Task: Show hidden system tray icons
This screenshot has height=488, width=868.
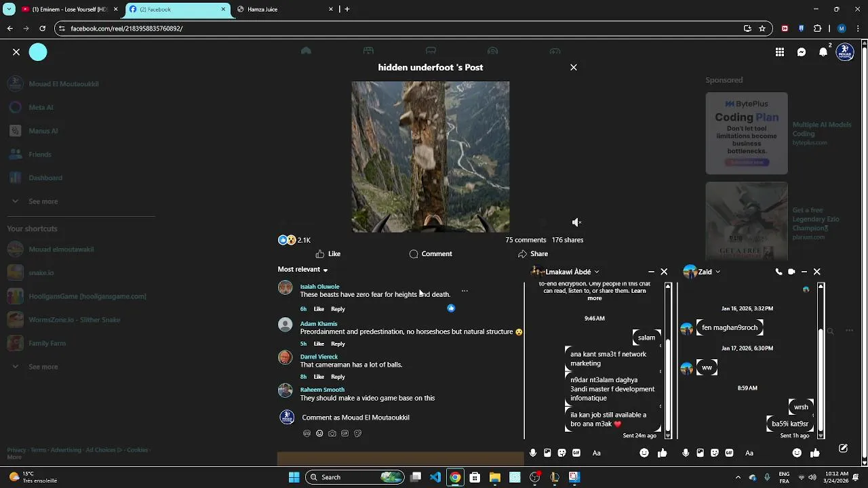Action: pyautogui.click(x=738, y=477)
